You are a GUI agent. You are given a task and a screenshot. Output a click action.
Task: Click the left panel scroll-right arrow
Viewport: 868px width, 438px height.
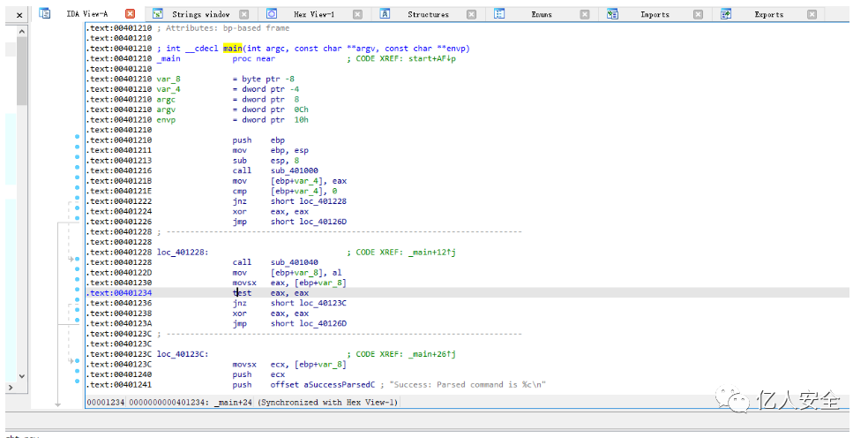click(x=10, y=387)
